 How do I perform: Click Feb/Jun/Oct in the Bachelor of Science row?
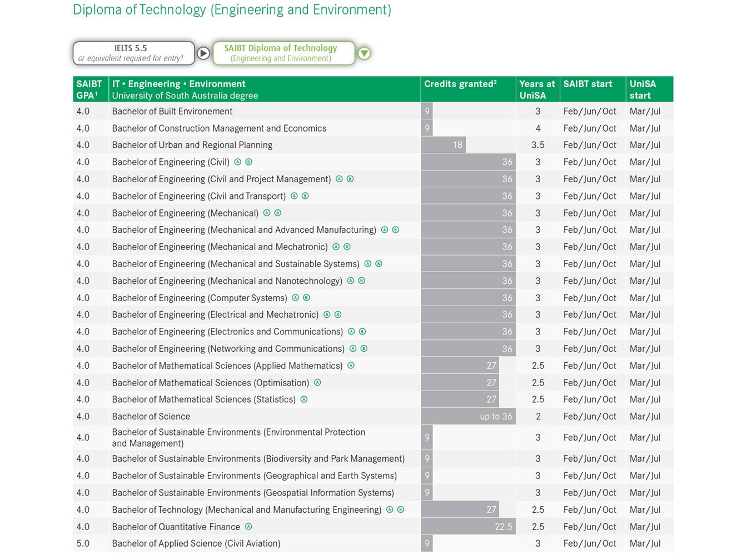coord(590,416)
